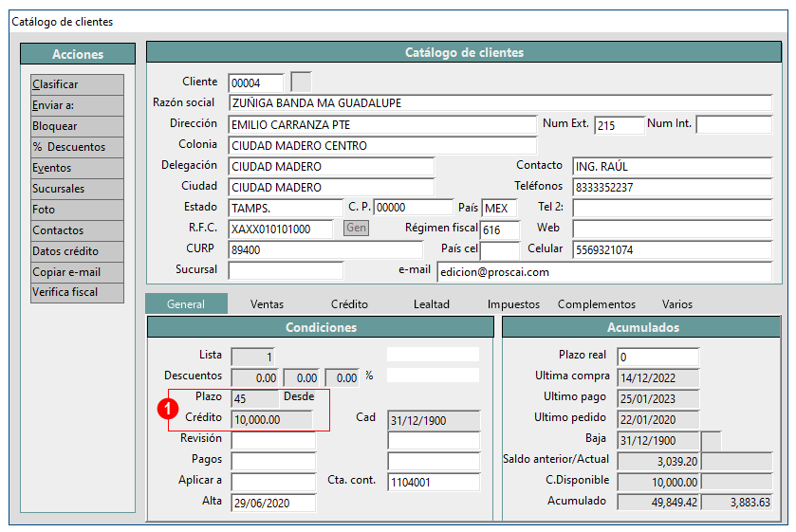The height and width of the screenshot is (532, 796).
Task: Click the R.F.C. field
Action: pyautogui.click(x=280, y=229)
